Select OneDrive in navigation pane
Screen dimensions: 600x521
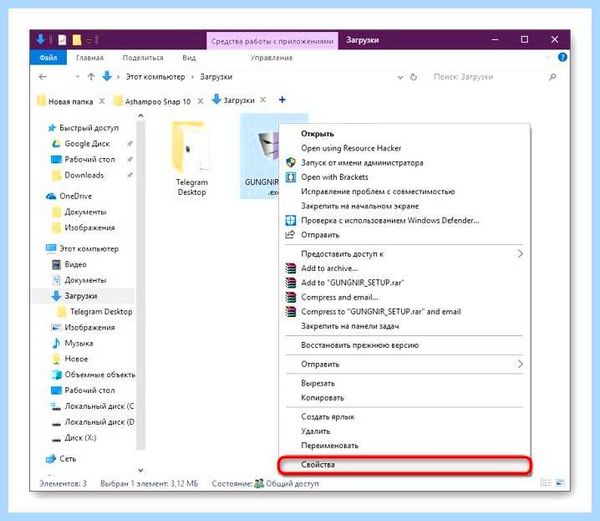[75, 196]
